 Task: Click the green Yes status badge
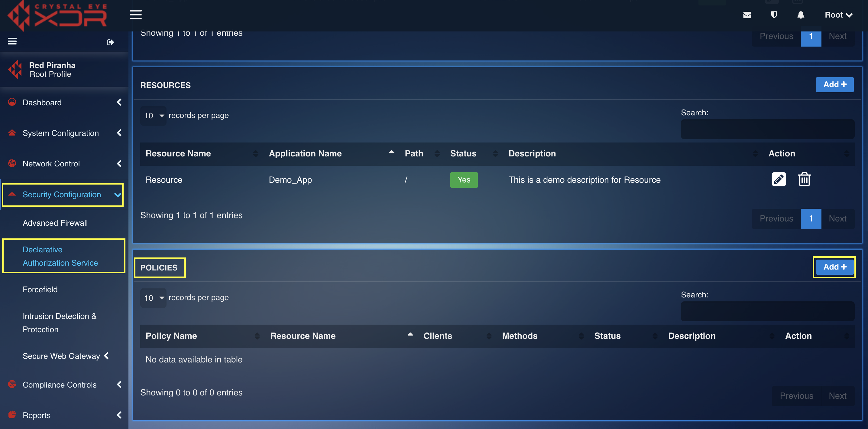(x=464, y=180)
